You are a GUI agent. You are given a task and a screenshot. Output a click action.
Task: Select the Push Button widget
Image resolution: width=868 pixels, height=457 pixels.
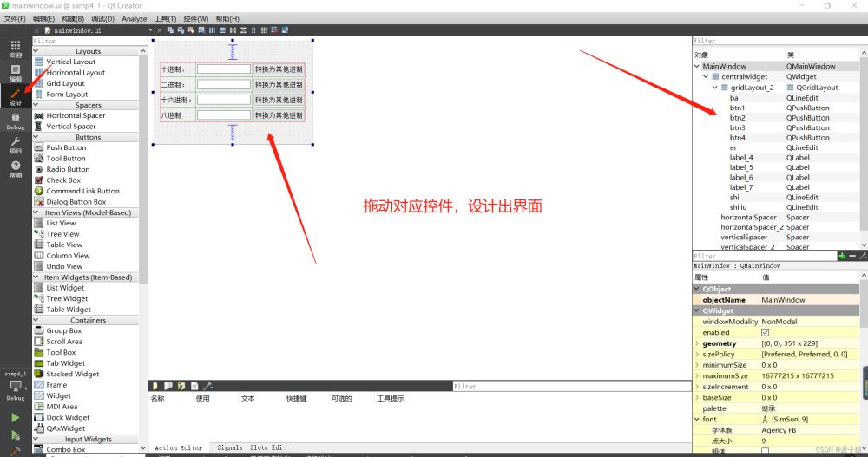click(66, 148)
